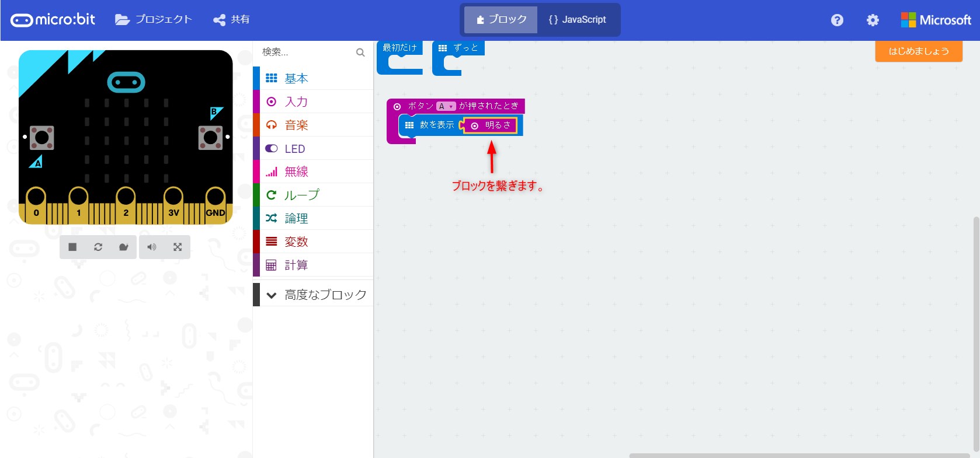The height and width of the screenshot is (458, 980).
Task: Expand the 高度なブロック section
Action: click(315, 295)
